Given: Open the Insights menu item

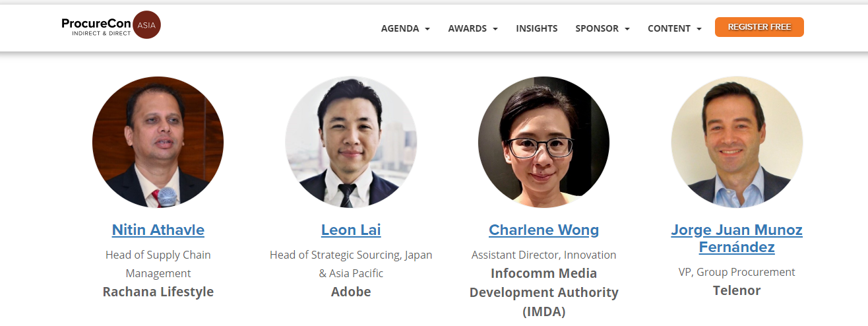Looking at the screenshot, I should [536, 28].
